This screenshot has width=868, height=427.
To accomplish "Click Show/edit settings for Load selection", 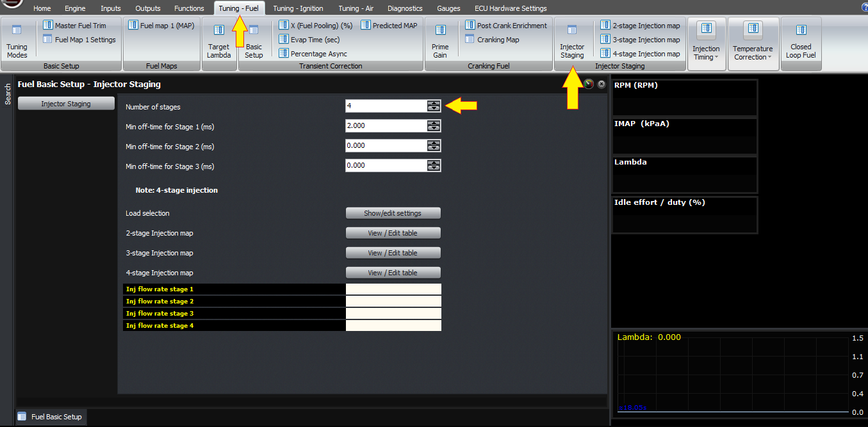I will pyautogui.click(x=393, y=213).
